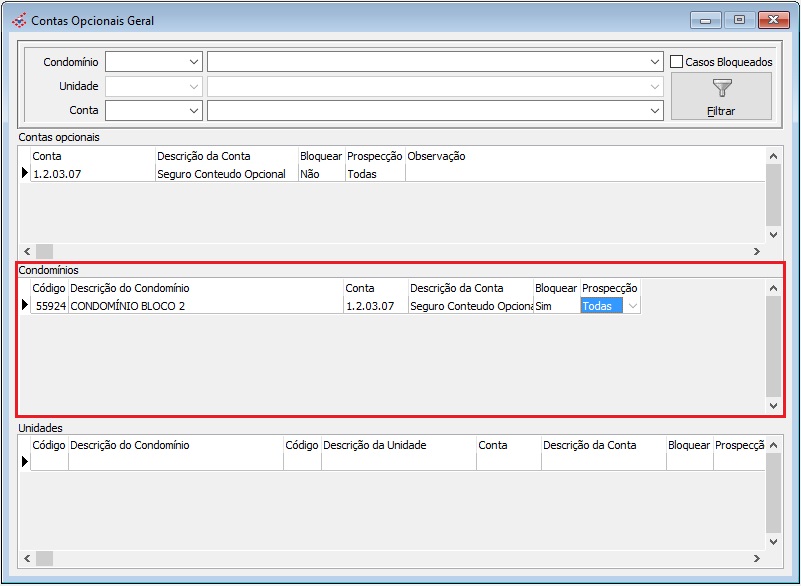This screenshot has width=801, height=586.
Task: Click Observação column header
Action: click(x=436, y=156)
